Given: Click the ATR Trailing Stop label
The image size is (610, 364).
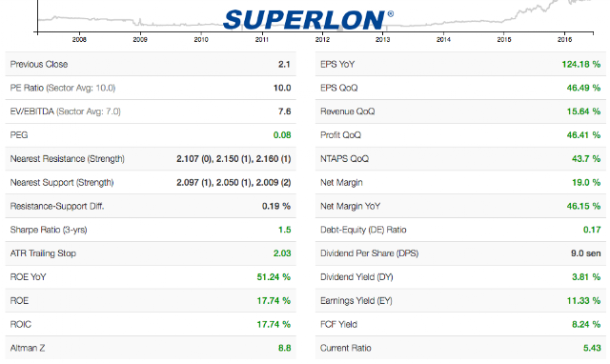Looking at the screenshot, I should (43, 253).
